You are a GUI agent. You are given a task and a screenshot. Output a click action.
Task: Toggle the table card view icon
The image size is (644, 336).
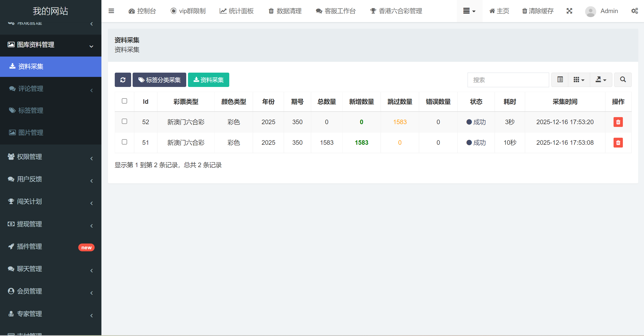560,80
